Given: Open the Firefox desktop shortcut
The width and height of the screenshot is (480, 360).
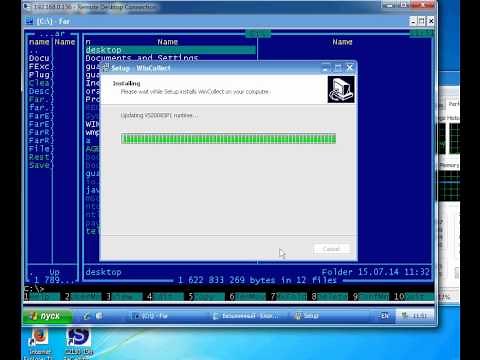Looking at the screenshot, I should click(40, 337).
